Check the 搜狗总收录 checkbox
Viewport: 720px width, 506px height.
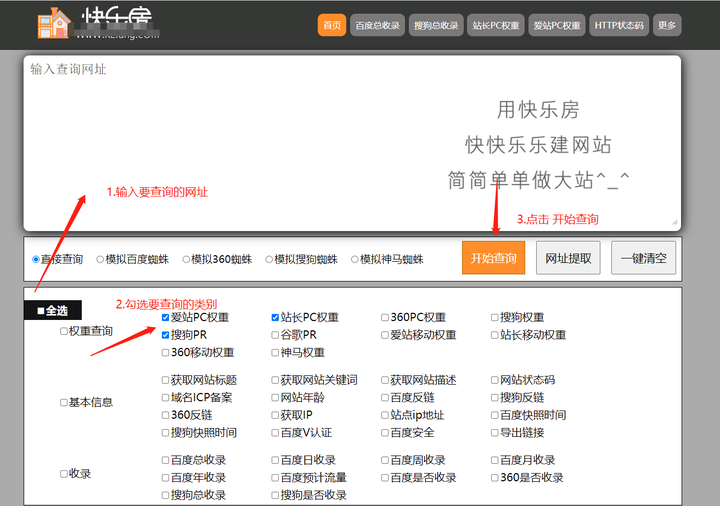(x=165, y=495)
